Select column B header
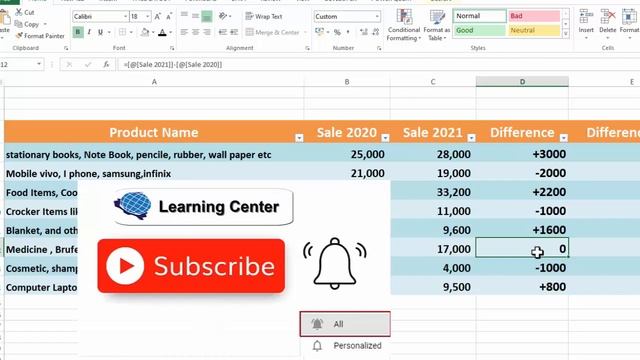The height and width of the screenshot is (360, 640). pyautogui.click(x=347, y=82)
